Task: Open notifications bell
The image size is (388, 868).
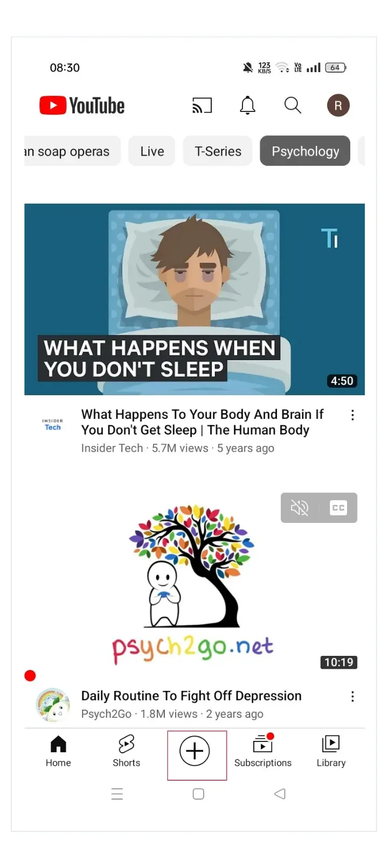Action: [x=247, y=106]
